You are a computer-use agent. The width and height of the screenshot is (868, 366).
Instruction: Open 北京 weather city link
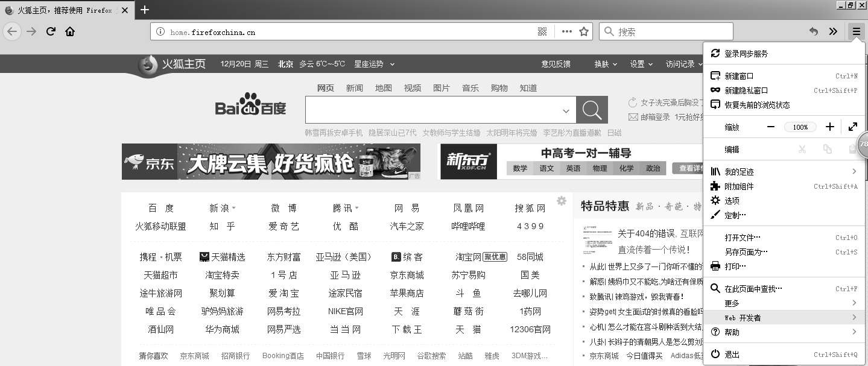coord(285,64)
